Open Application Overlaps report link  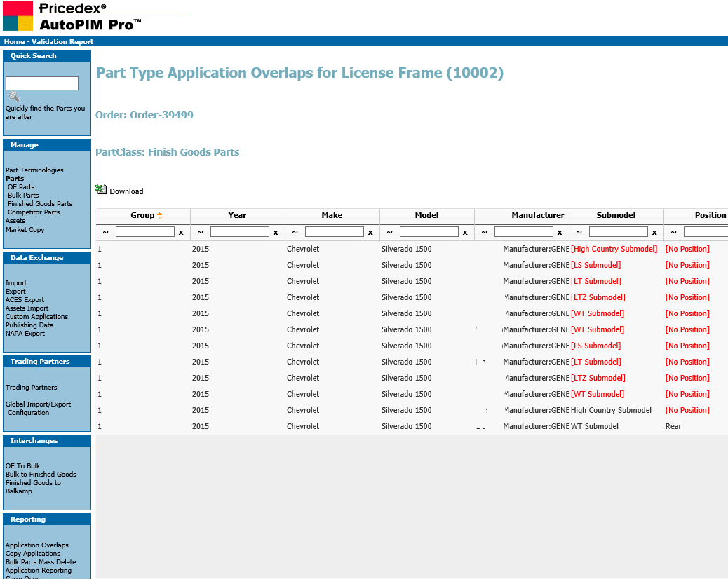tap(37, 545)
